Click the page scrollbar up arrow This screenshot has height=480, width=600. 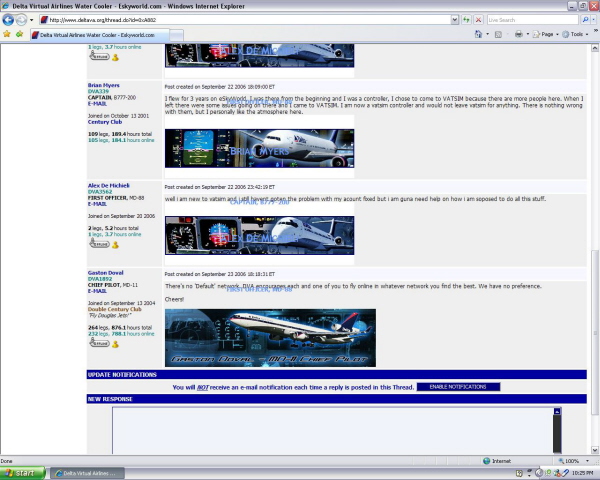point(595,48)
